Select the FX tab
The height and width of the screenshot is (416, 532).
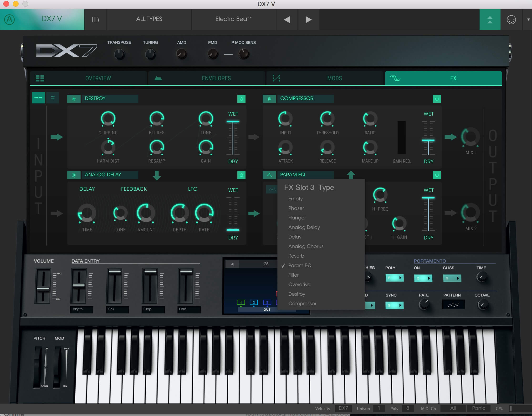pos(443,78)
